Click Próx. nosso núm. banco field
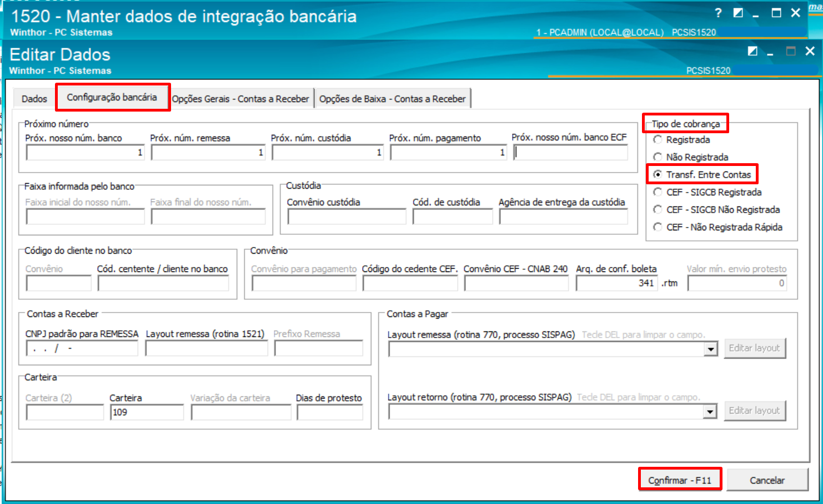Viewport: 823px width, 504px height. coord(85,153)
